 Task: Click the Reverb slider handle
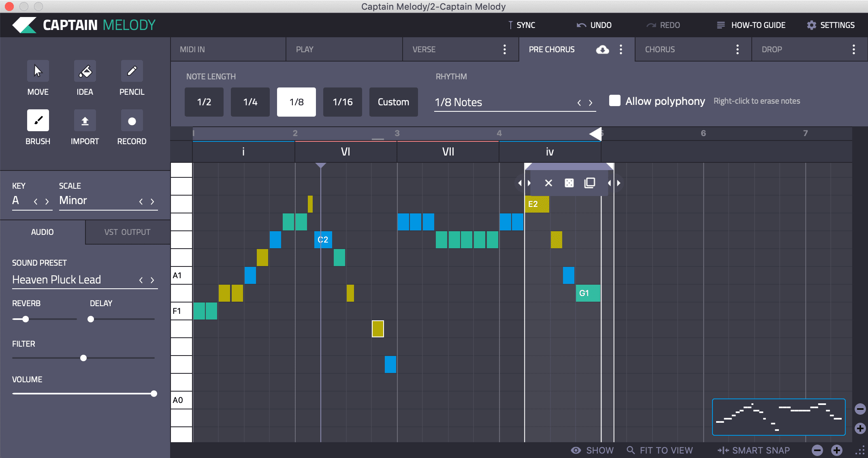(26, 319)
